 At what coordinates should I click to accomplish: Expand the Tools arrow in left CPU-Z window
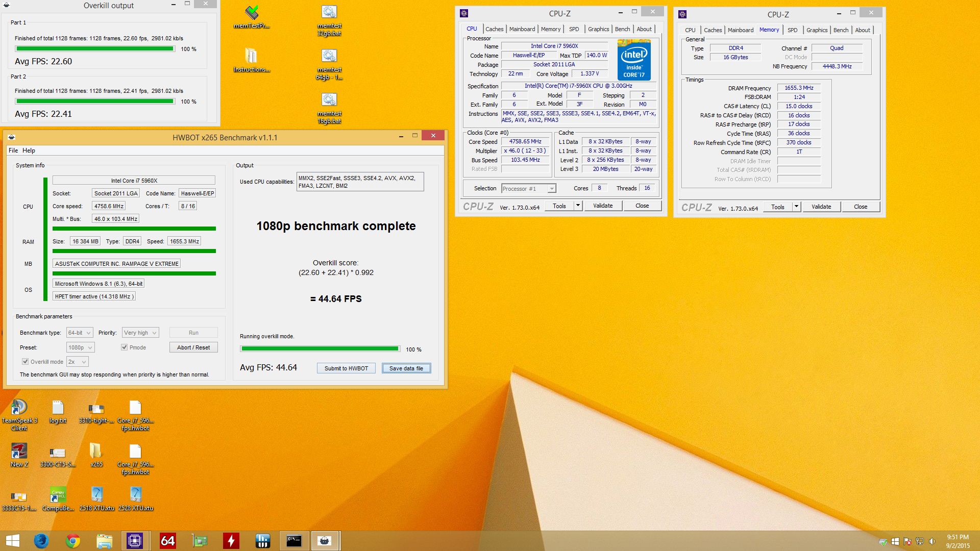[x=578, y=206]
